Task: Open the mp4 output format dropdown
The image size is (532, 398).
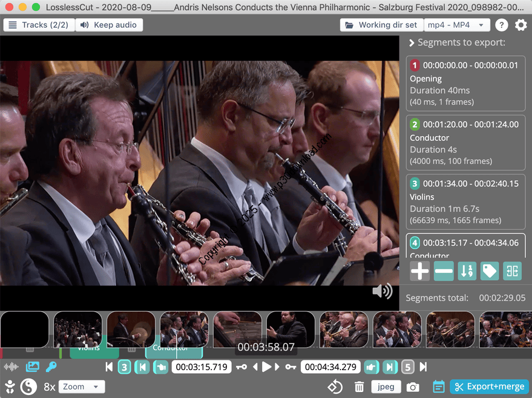Action: [457, 25]
